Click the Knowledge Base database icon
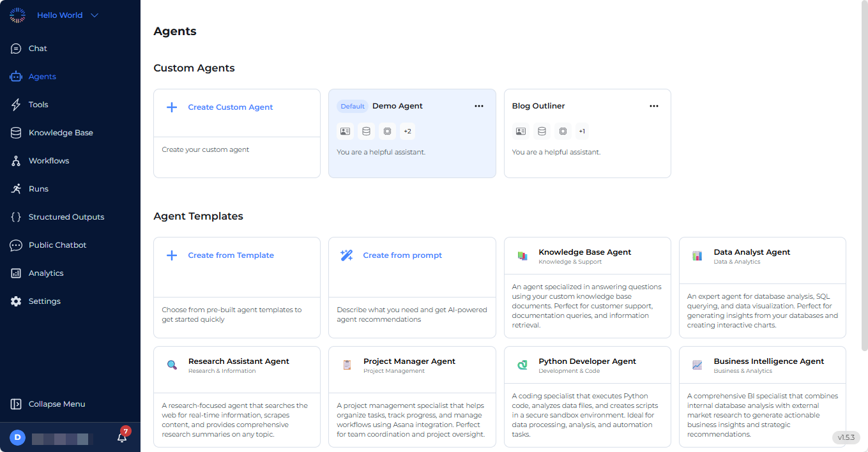Image resolution: width=868 pixels, height=452 pixels. (16, 133)
